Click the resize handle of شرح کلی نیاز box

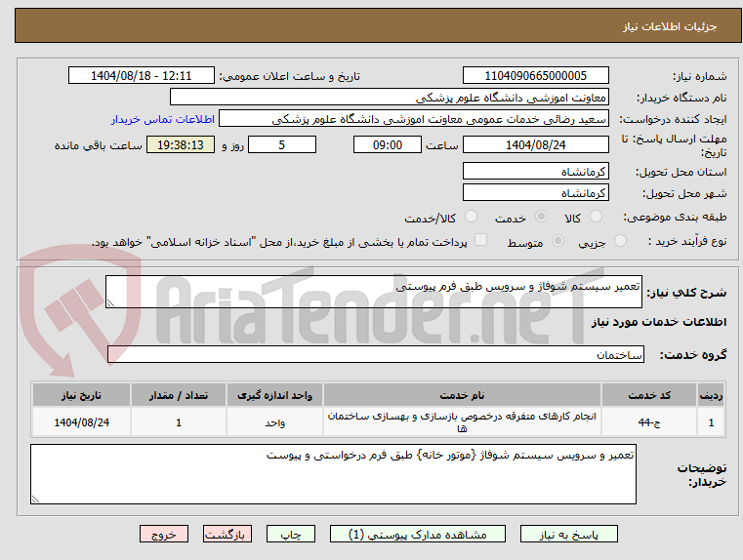point(110,303)
